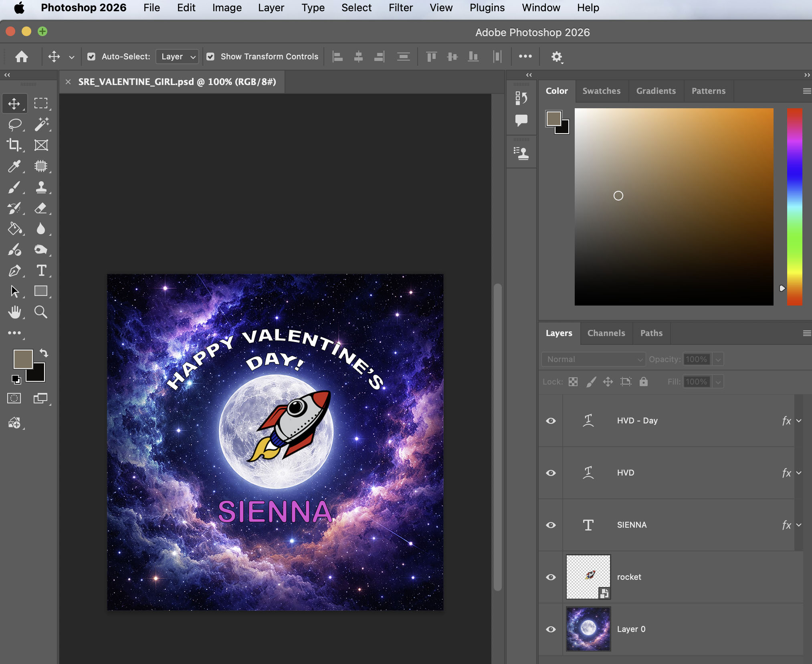The height and width of the screenshot is (664, 812).
Task: Hide the SIENNA text layer
Action: pos(551,525)
